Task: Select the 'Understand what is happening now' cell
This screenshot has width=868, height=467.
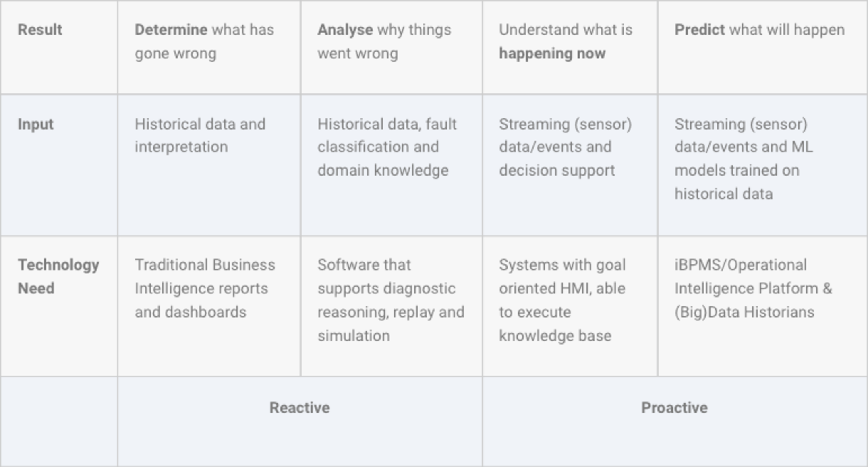Action: [x=570, y=48]
